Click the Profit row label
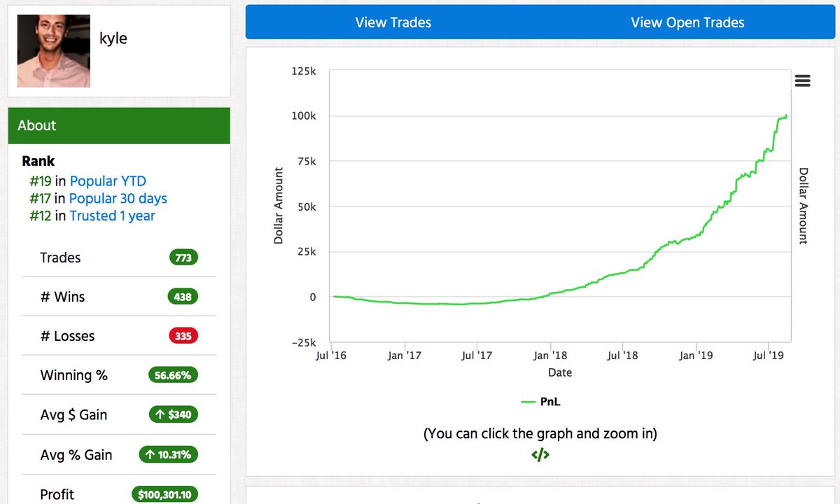The image size is (840, 504). click(57, 494)
